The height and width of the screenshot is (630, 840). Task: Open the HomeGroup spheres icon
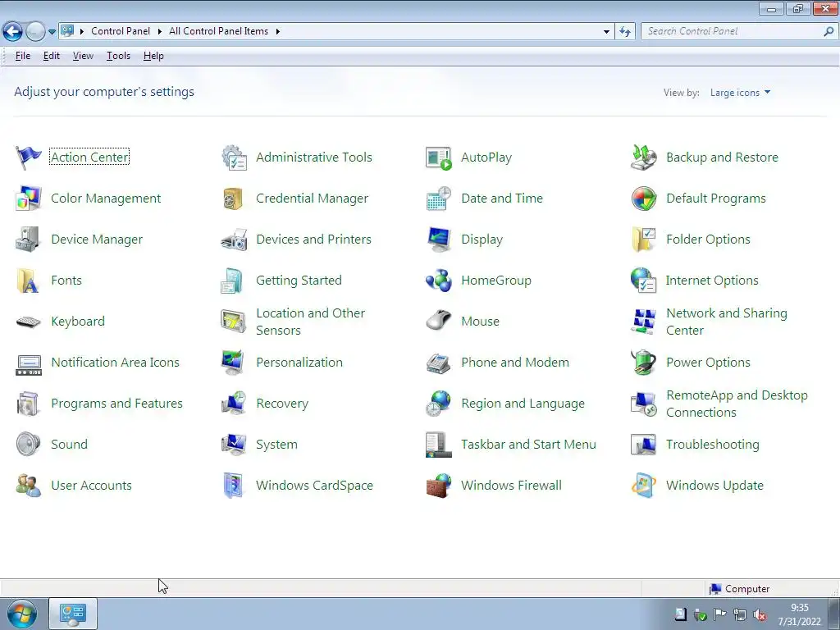point(439,281)
